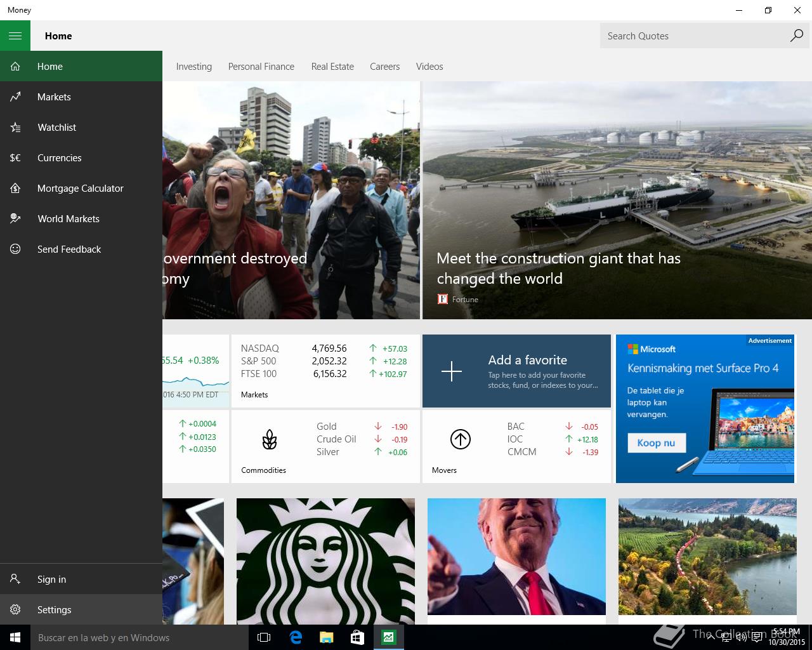Switch to the Personal Finance tab
The height and width of the screenshot is (650, 812).
(261, 66)
